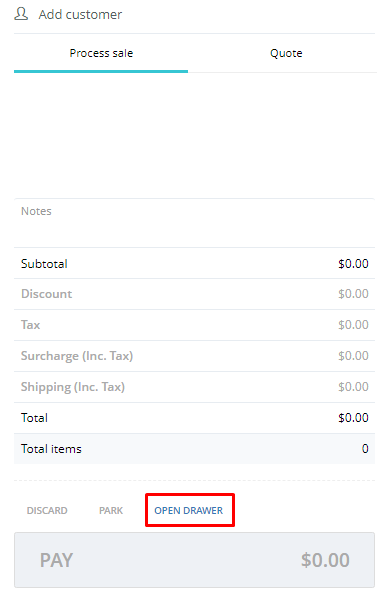Click the OPEN DRAWER button
Viewport: 390px width, 595px height.
[189, 511]
